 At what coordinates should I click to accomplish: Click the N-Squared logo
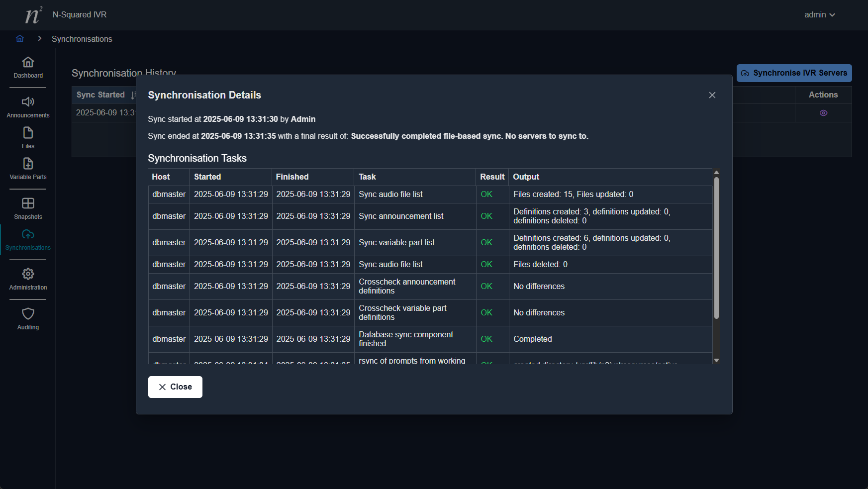(33, 15)
